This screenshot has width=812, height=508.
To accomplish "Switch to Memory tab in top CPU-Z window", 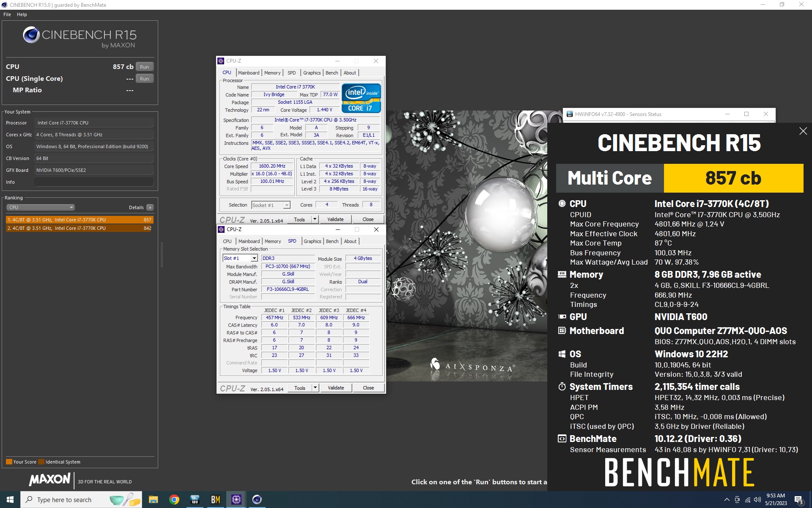I will pos(272,73).
